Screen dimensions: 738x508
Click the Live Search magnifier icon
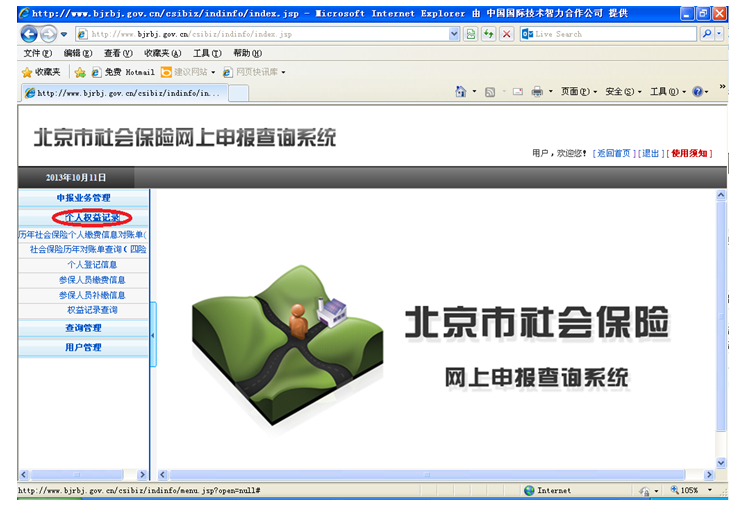click(x=706, y=34)
